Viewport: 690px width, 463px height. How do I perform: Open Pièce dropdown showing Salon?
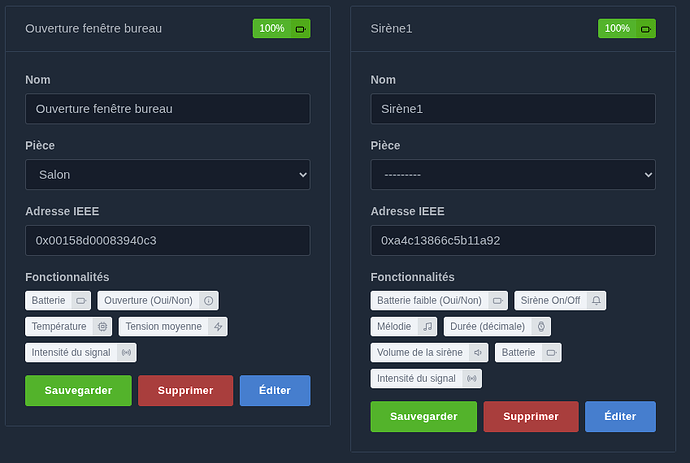pos(168,175)
